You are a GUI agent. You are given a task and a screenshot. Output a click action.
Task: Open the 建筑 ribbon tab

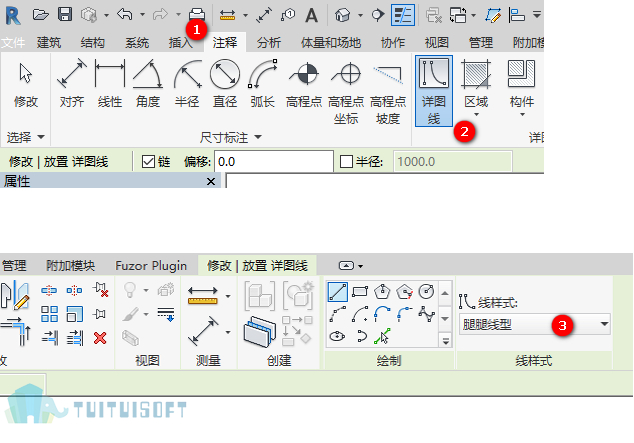pyautogui.click(x=49, y=42)
